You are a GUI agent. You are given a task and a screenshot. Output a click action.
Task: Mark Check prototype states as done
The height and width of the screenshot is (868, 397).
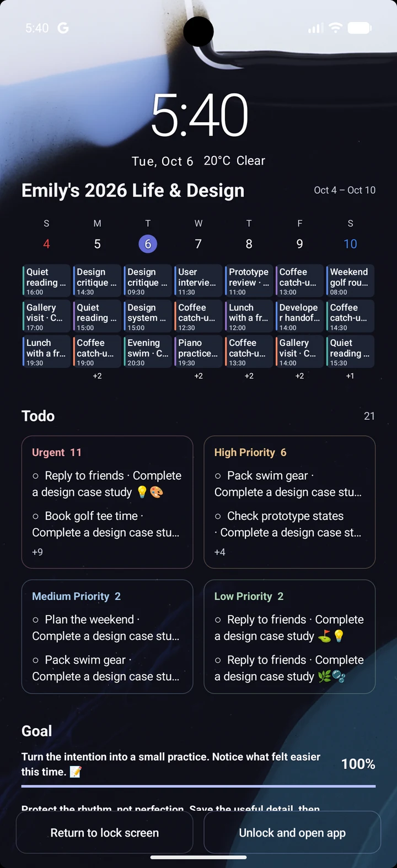point(218,517)
